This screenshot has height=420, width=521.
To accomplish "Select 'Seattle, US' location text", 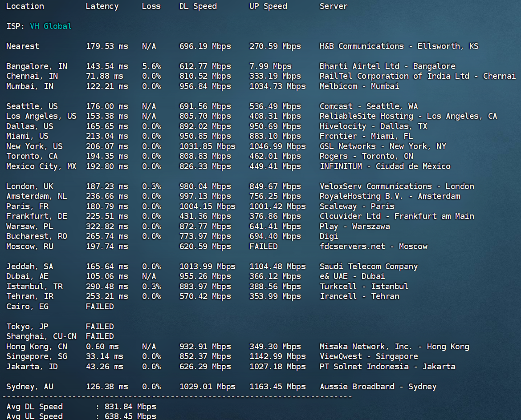I will pyautogui.click(x=32, y=106).
